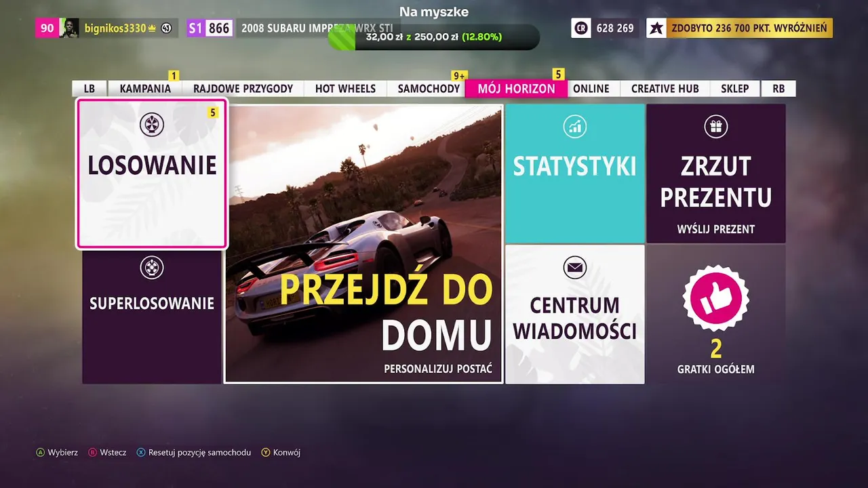Click the CR credits icon

tap(581, 28)
